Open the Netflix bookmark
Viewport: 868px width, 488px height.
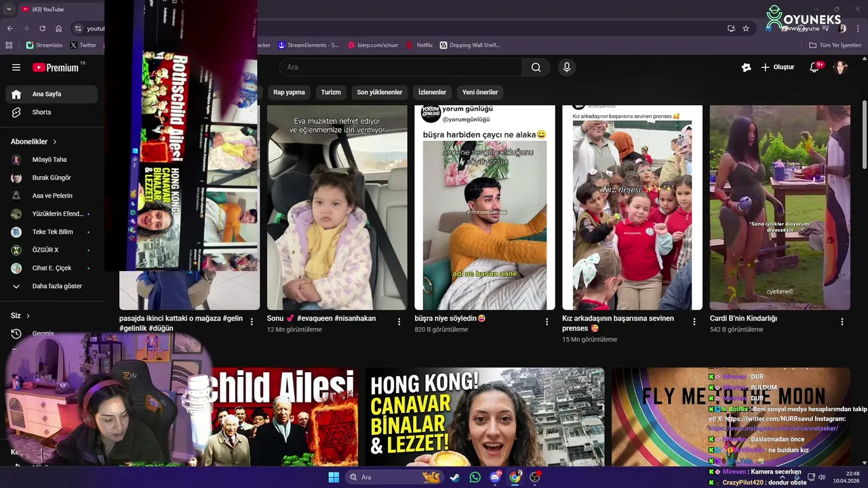(x=420, y=45)
